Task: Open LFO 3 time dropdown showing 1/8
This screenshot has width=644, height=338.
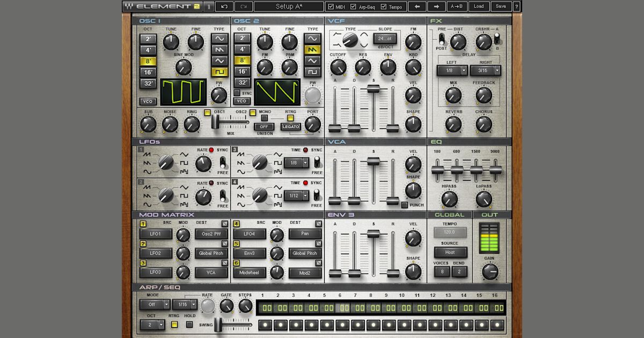Action: (297, 163)
